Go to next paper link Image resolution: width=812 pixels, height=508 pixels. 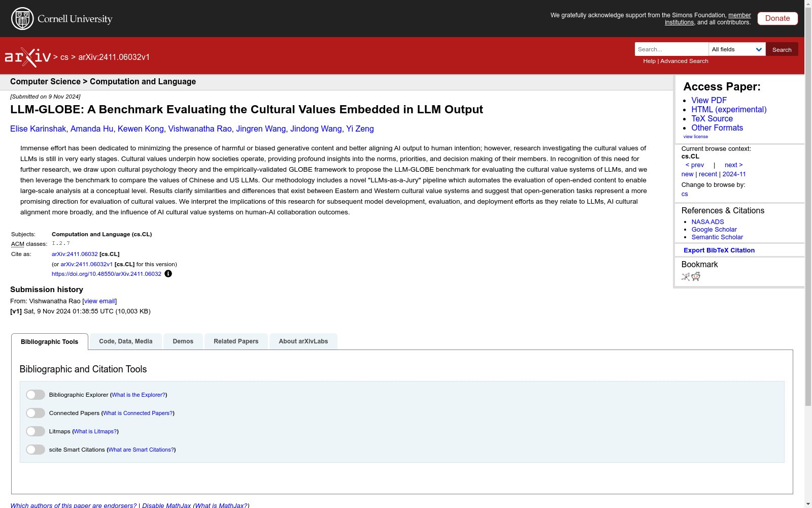(734, 165)
